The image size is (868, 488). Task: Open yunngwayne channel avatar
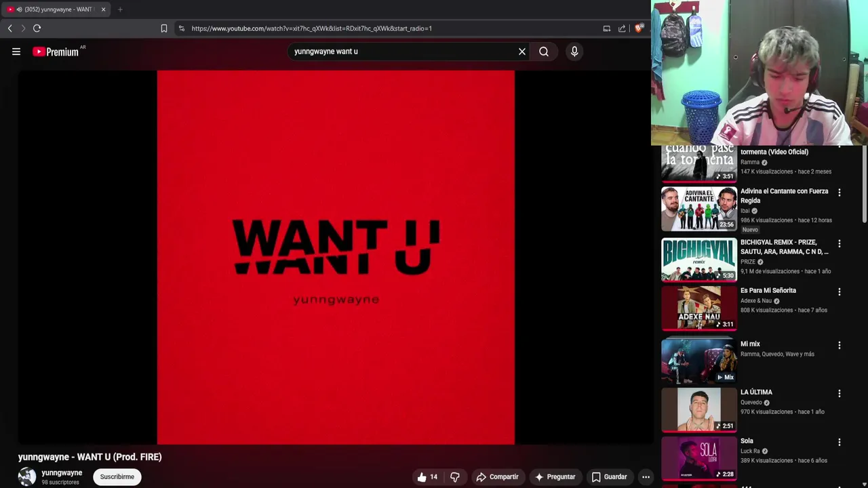coord(27,476)
